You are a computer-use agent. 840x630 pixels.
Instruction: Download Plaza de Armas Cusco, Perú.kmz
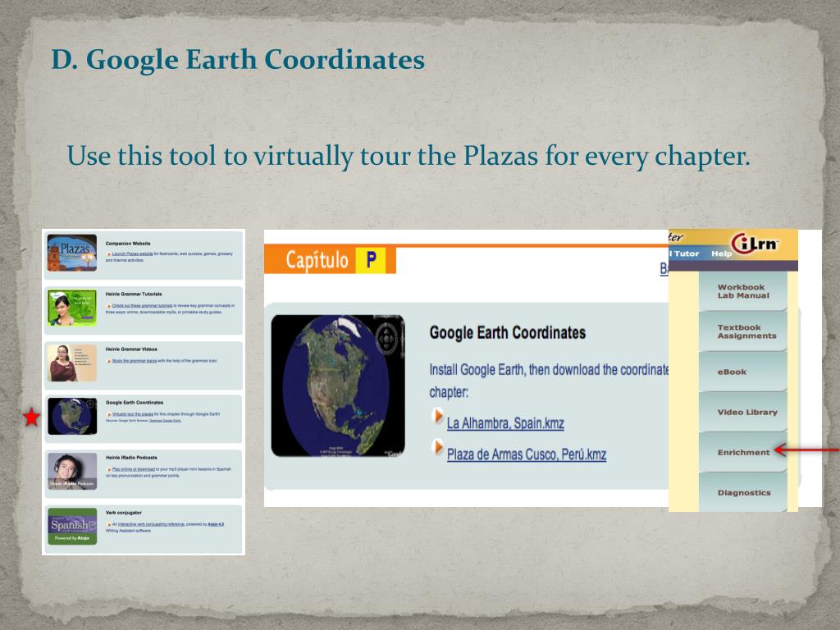click(527, 454)
